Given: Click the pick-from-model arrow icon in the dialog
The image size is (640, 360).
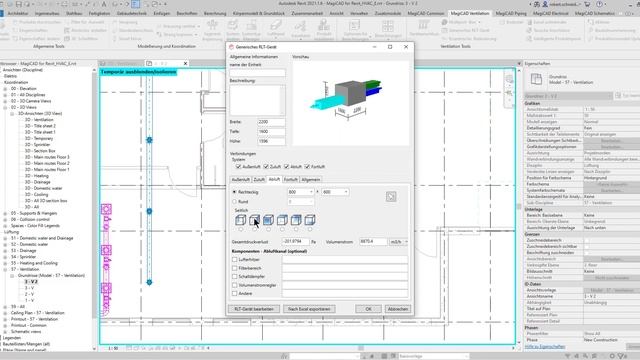Looking at the screenshot, I should pos(391,197).
